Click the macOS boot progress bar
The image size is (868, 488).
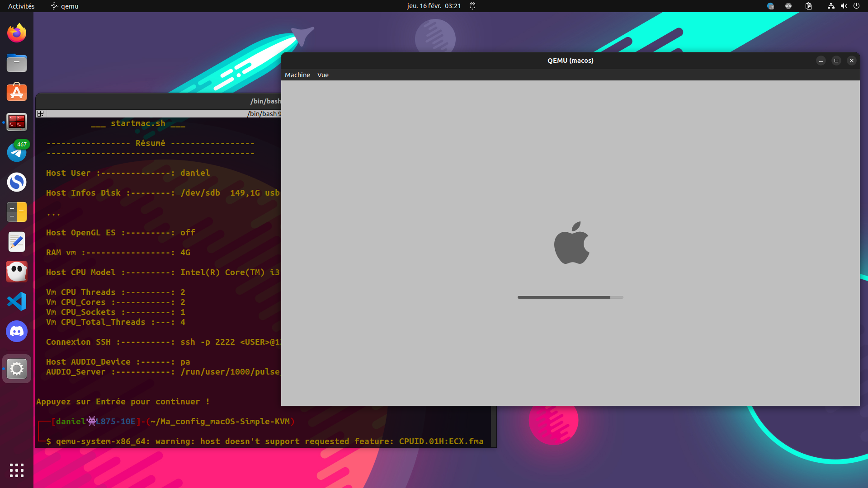coord(570,297)
